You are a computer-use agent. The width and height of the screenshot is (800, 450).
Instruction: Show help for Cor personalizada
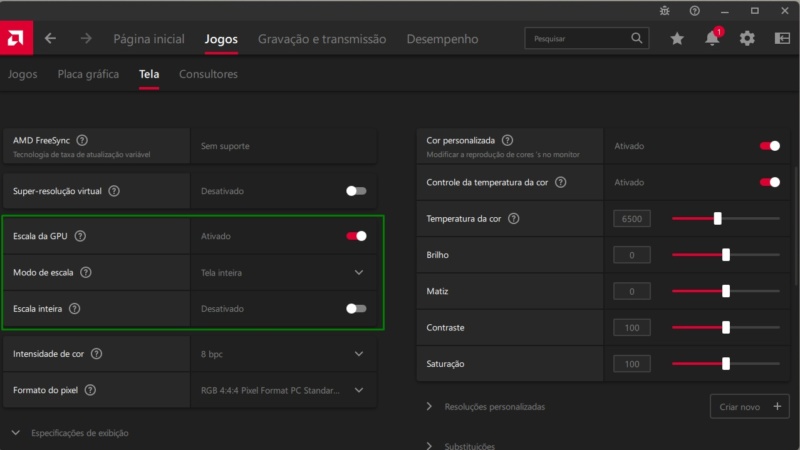click(x=507, y=140)
